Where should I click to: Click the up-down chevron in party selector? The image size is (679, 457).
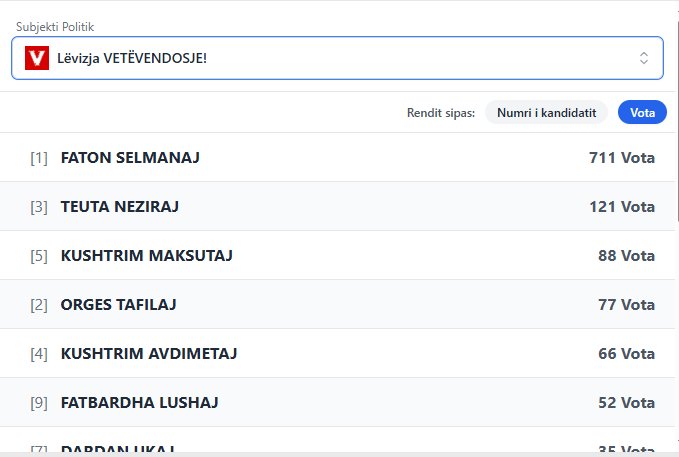tap(644, 58)
